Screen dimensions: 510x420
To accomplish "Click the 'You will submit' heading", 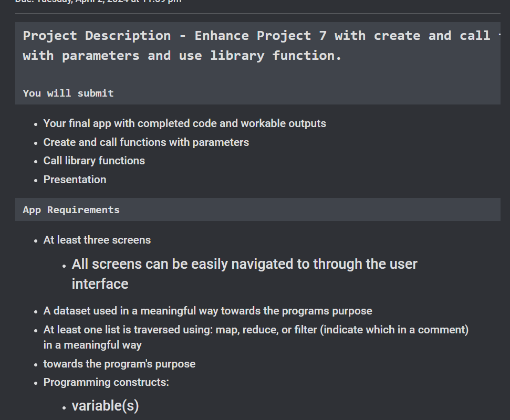I will click(x=68, y=93).
